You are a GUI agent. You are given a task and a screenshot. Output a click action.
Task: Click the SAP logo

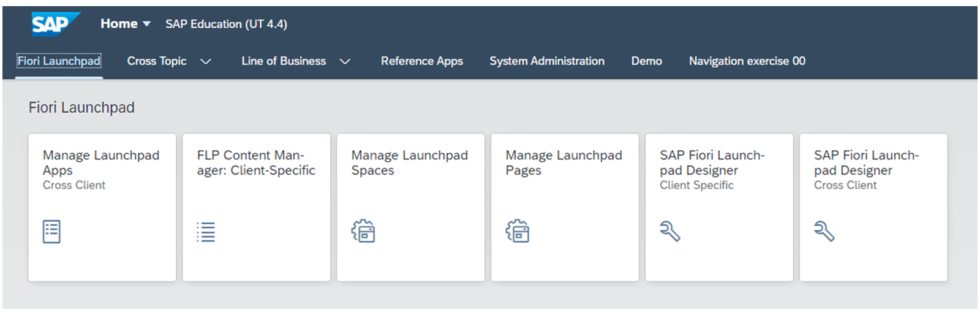point(55,24)
